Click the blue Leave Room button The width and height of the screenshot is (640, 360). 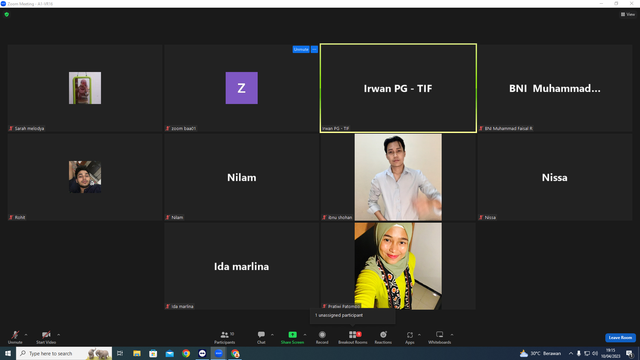[620, 338]
